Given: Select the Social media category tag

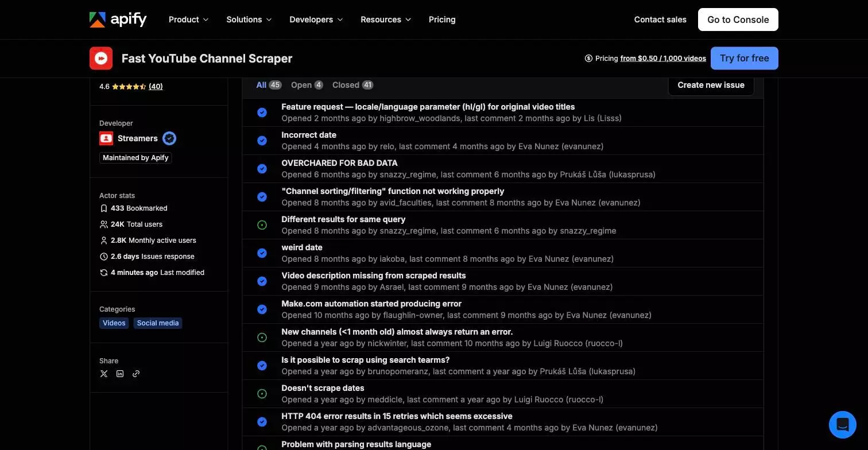Looking at the screenshot, I should (158, 323).
